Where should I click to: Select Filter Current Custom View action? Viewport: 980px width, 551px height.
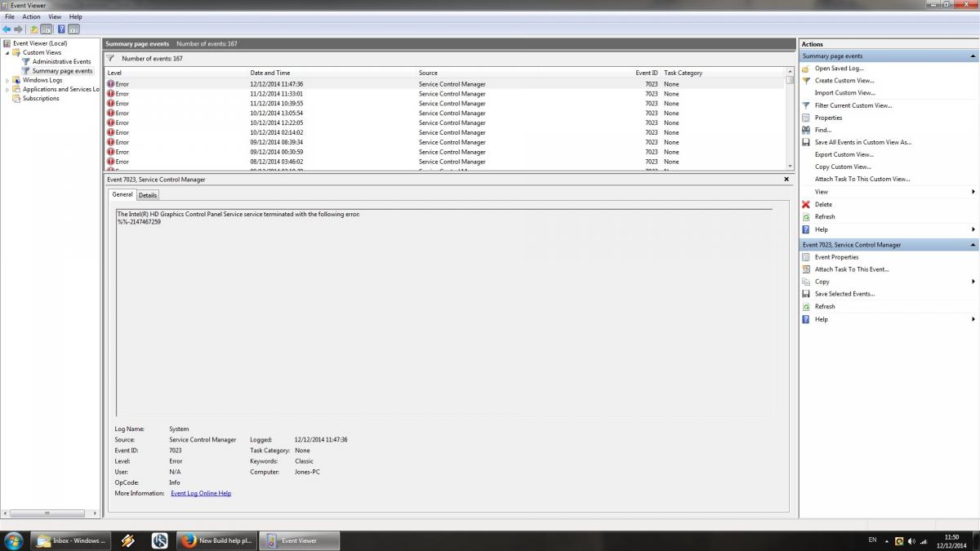pyautogui.click(x=853, y=105)
